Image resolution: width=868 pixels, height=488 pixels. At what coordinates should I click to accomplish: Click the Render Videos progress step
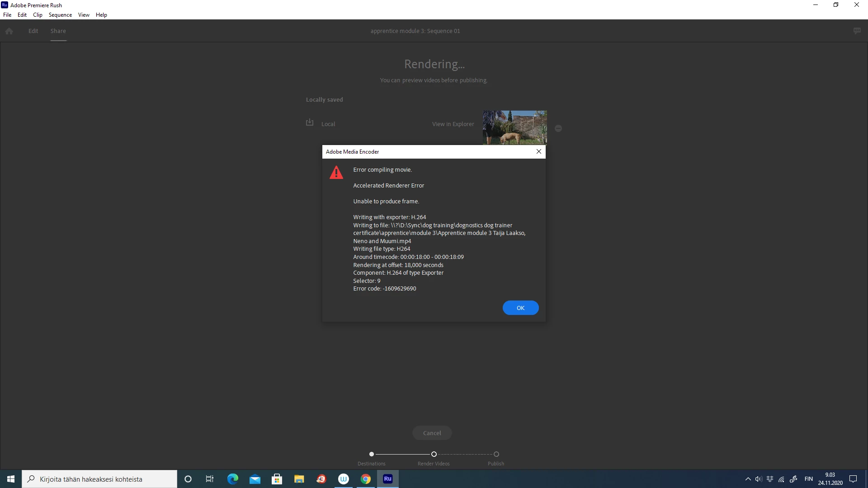pyautogui.click(x=434, y=455)
